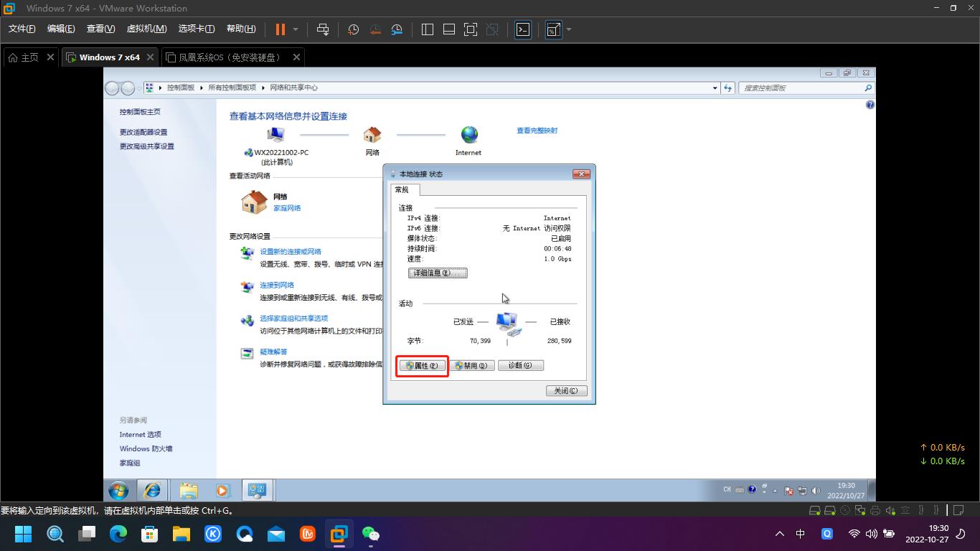Image resolution: width=980 pixels, height=551 pixels.
Task: Click the 属性 button in the status dialog
Action: pyautogui.click(x=421, y=365)
